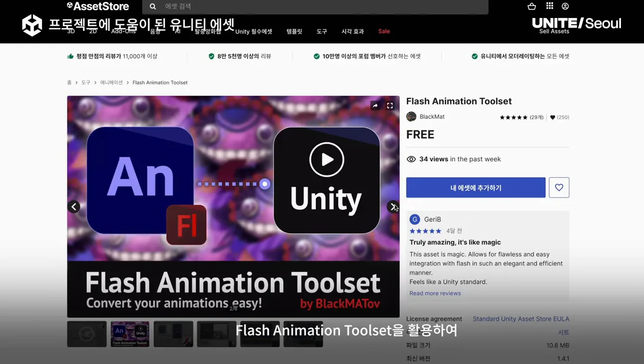Click the 34 views text
644x364 pixels.
(x=433, y=159)
